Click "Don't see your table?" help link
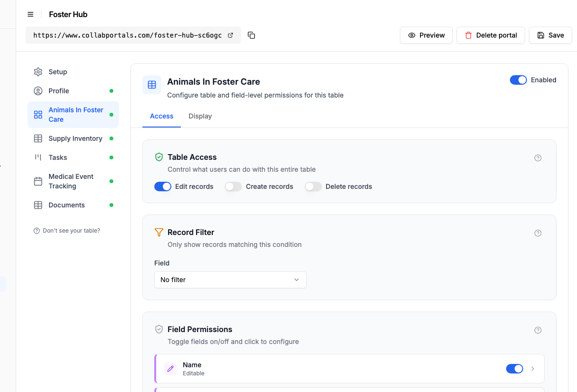 (x=67, y=231)
